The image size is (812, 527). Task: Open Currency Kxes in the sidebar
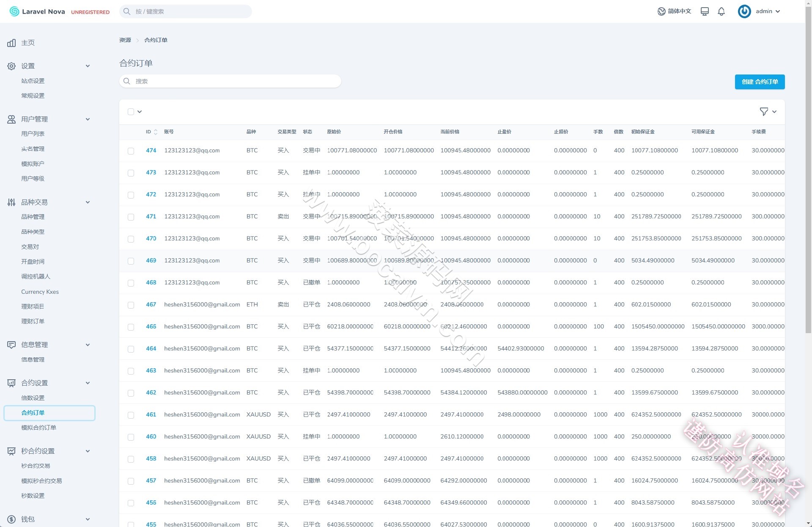[x=40, y=292]
